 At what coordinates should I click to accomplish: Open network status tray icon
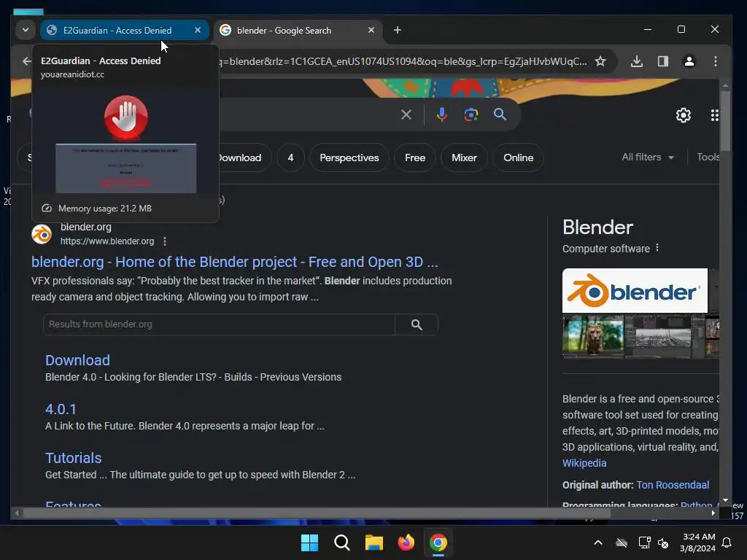[644, 542]
